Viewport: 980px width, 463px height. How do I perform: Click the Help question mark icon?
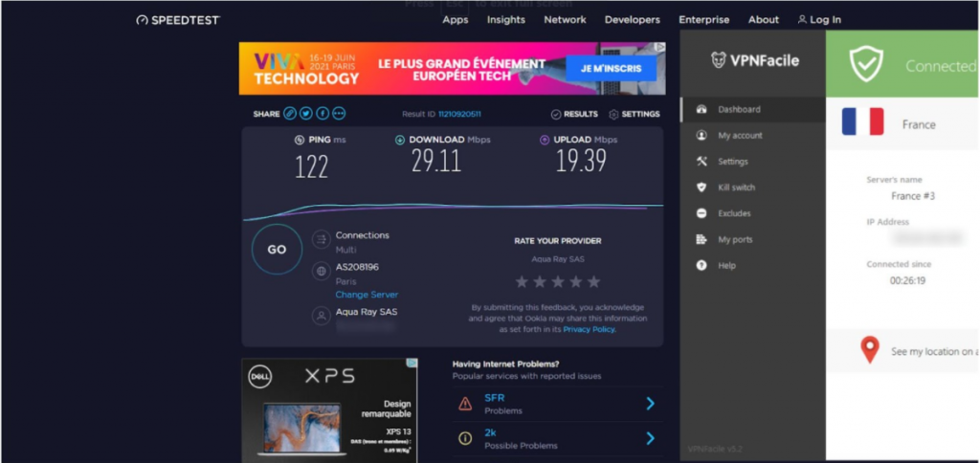pyautogui.click(x=702, y=266)
